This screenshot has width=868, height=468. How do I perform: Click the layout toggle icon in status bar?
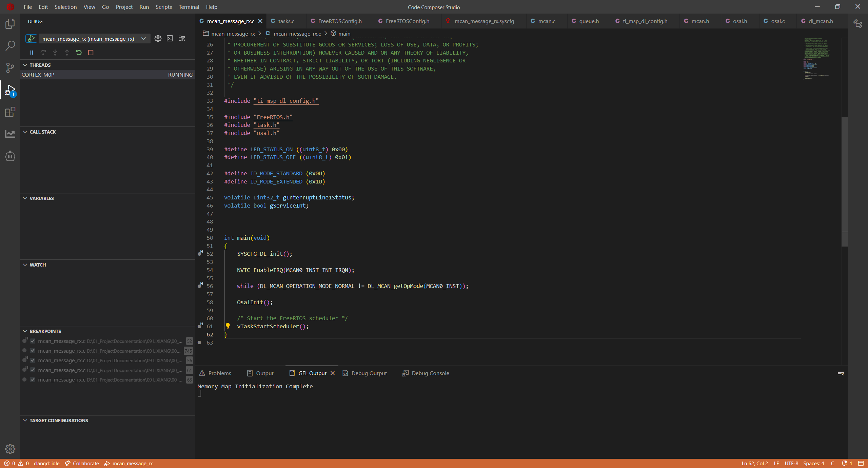(861, 464)
